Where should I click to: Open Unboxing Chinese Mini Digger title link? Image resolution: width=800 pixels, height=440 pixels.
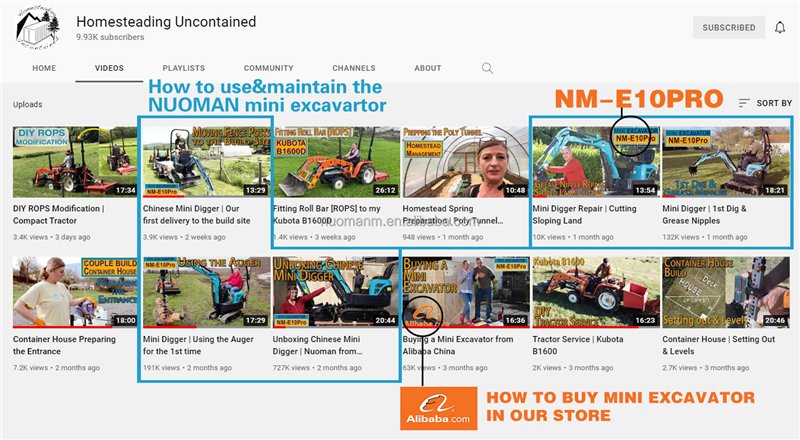click(317, 345)
